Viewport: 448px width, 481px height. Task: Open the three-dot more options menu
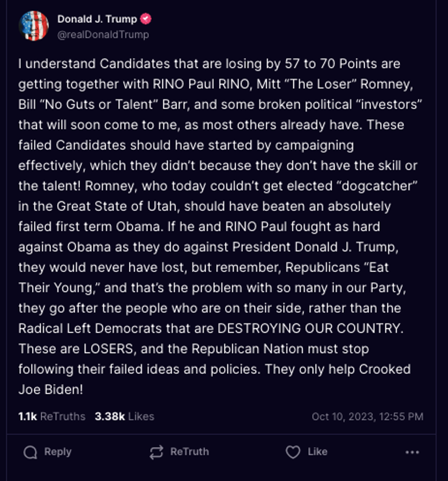click(x=412, y=452)
